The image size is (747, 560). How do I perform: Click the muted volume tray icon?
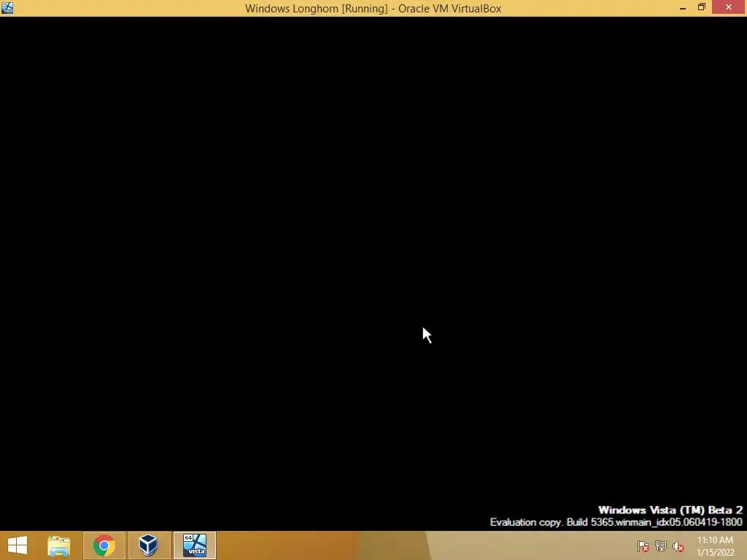678,546
